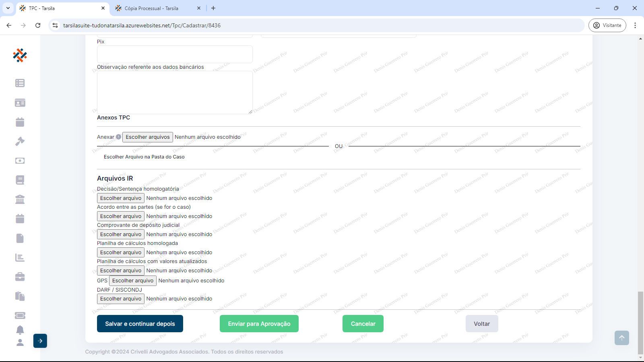
Task: Choose file for the GPS field
Action: [133, 281]
